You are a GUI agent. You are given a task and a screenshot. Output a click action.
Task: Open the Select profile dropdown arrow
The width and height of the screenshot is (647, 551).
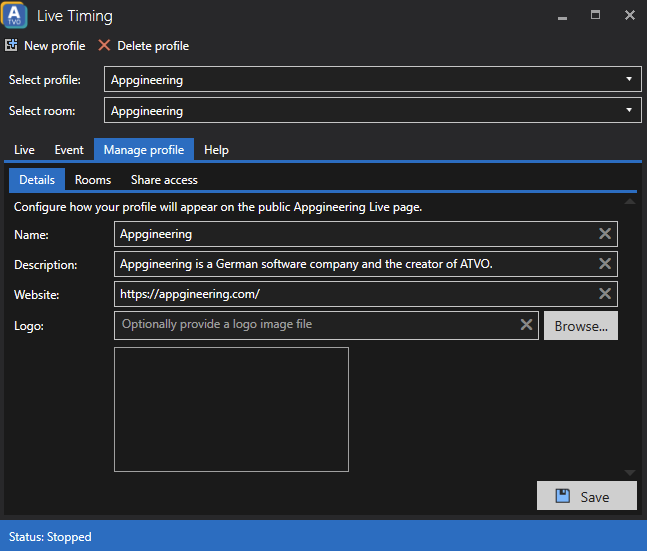coord(628,79)
